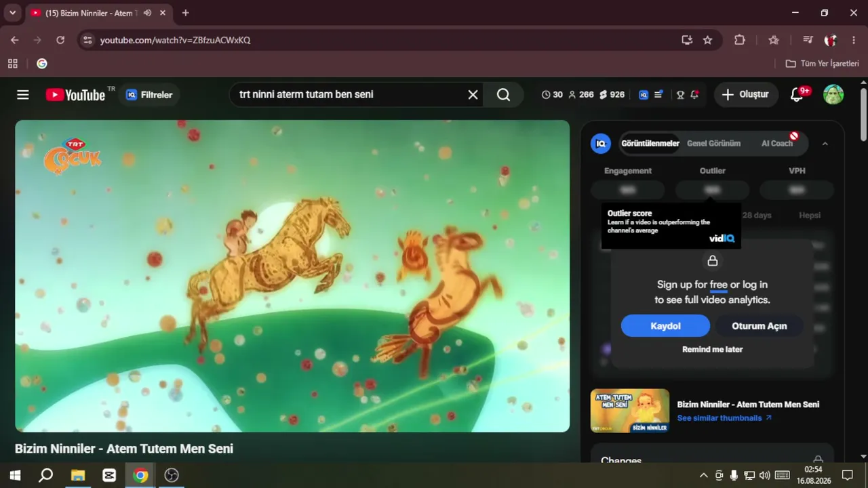Click the video player to toggle playback

pyautogui.click(x=292, y=276)
